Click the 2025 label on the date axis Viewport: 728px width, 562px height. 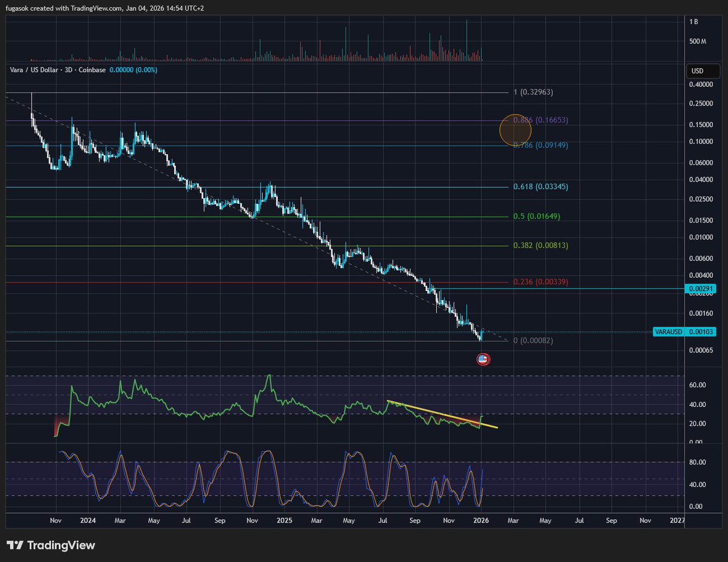284,520
